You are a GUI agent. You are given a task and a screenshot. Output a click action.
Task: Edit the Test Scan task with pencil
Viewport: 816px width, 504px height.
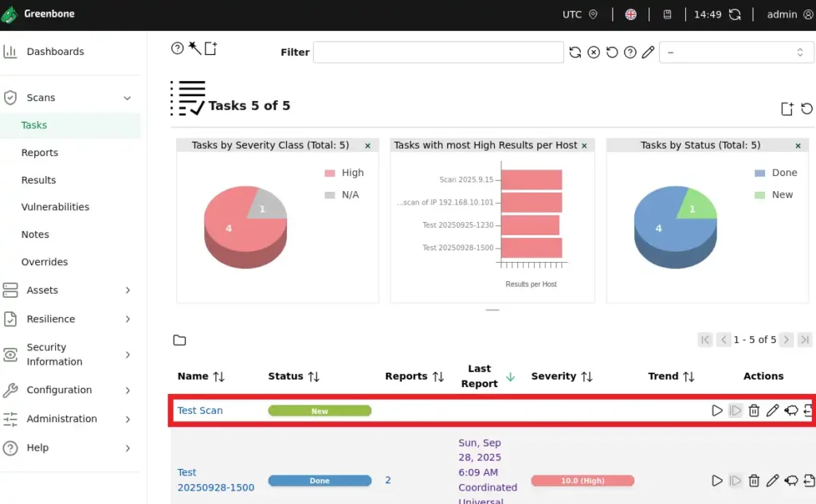coord(772,411)
